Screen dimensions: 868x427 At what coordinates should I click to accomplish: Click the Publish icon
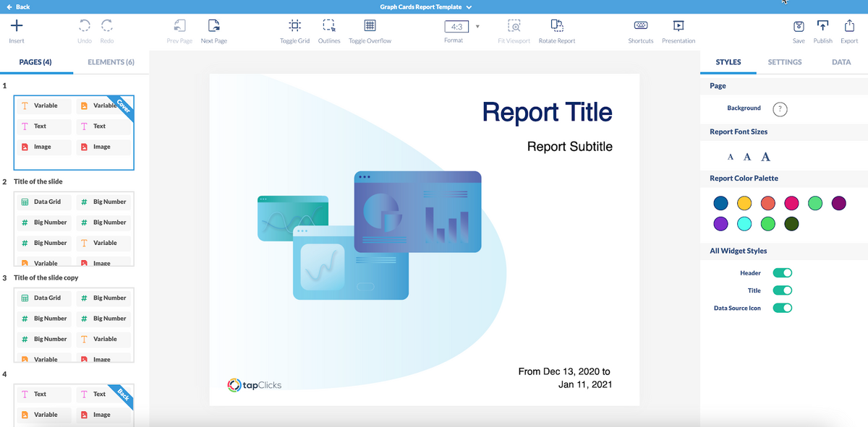click(822, 26)
